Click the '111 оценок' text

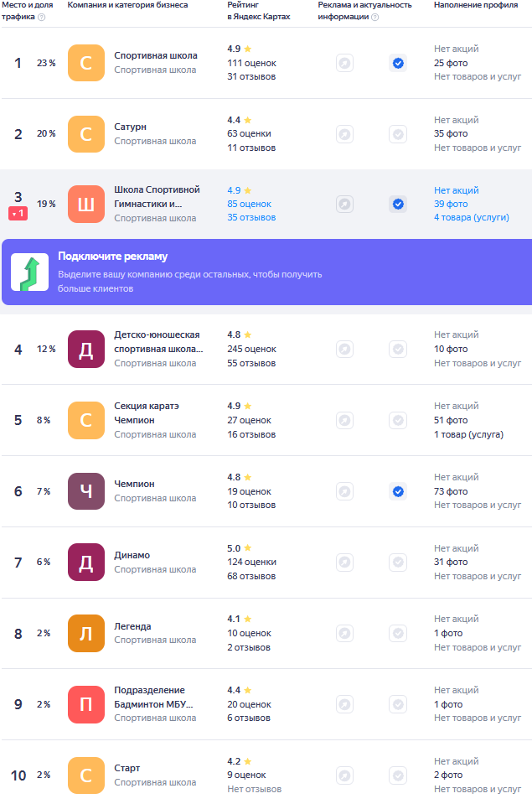click(x=251, y=63)
